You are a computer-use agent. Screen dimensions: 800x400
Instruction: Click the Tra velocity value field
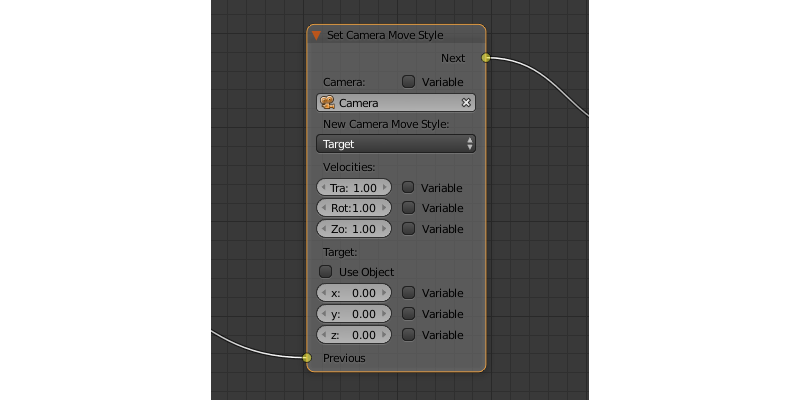(354, 187)
